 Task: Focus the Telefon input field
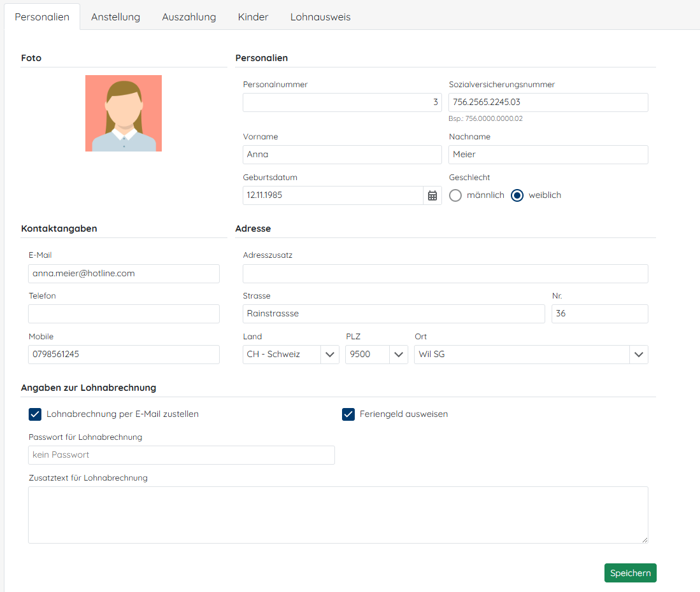(x=124, y=314)
